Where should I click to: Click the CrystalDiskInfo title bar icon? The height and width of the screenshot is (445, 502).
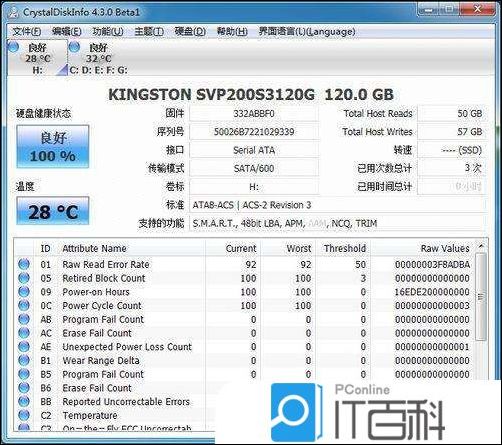(x=13, y=12)
